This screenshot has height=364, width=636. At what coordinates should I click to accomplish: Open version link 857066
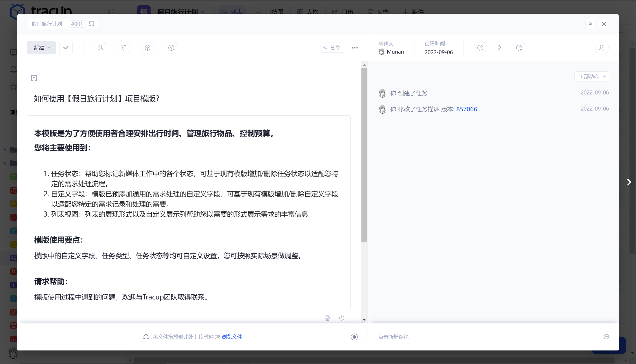[x=467, y=109]
